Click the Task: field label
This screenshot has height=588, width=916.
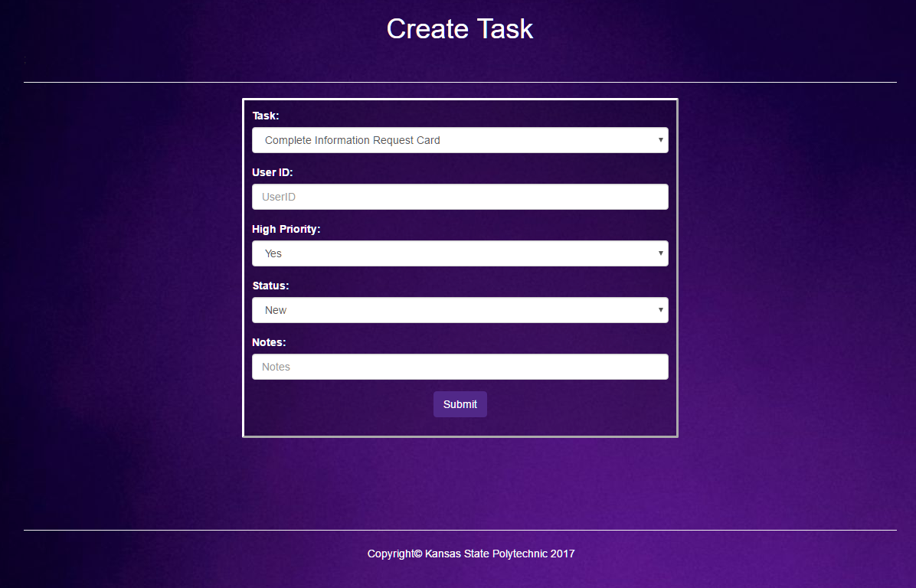click(265, 116)
